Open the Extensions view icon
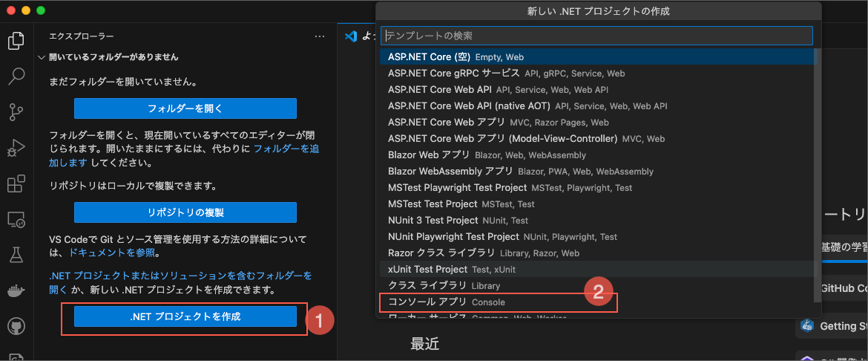 (x=16, y=183)
